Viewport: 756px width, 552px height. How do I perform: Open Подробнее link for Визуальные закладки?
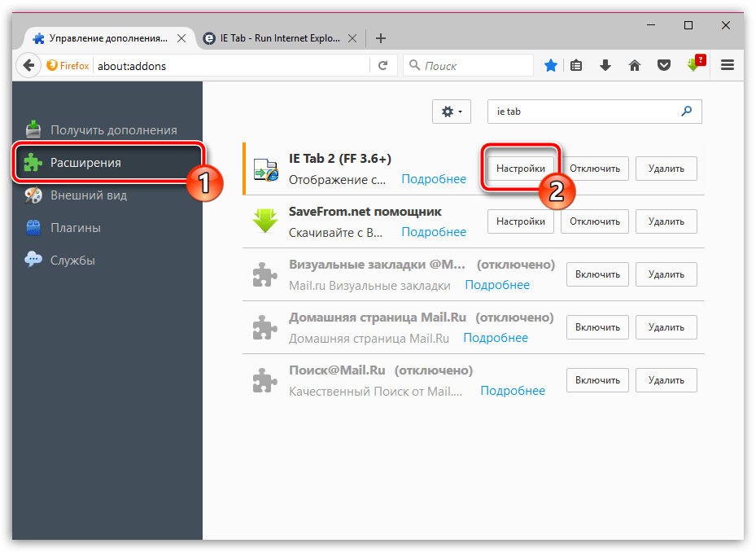497,285
